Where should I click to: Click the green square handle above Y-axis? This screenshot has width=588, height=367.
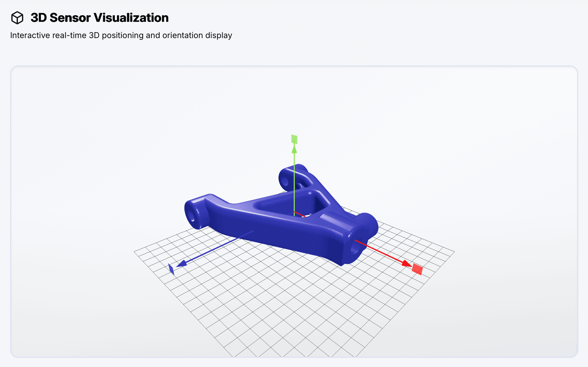coord(294,139)
